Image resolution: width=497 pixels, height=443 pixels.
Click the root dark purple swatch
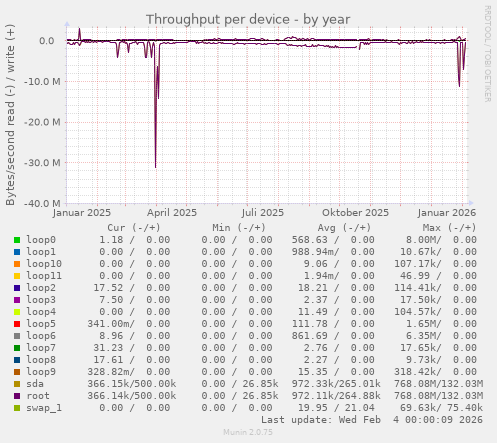coord(17,396)
